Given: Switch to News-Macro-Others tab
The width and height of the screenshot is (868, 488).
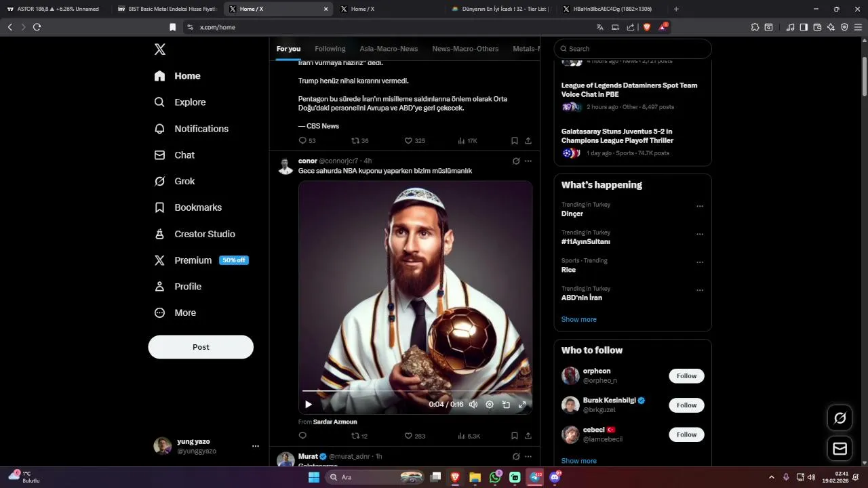Looking at the screenshot, I should (465, 49).
